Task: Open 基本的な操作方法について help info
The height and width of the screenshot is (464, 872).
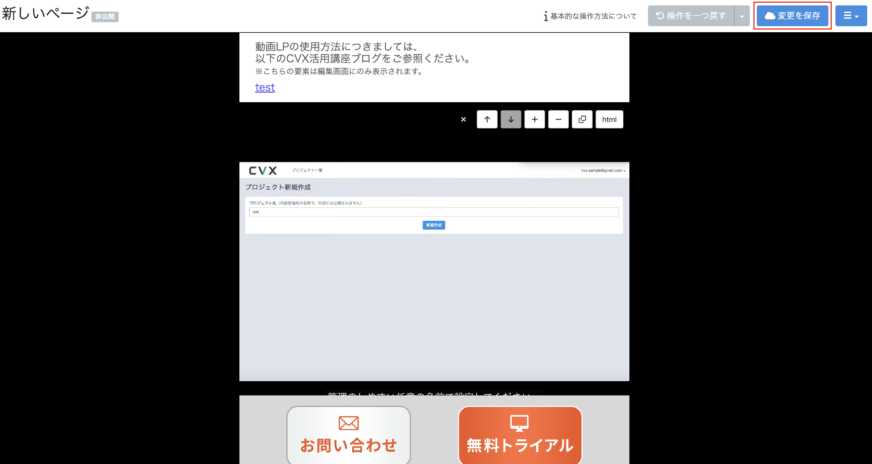Action: (x=590, y=16)
